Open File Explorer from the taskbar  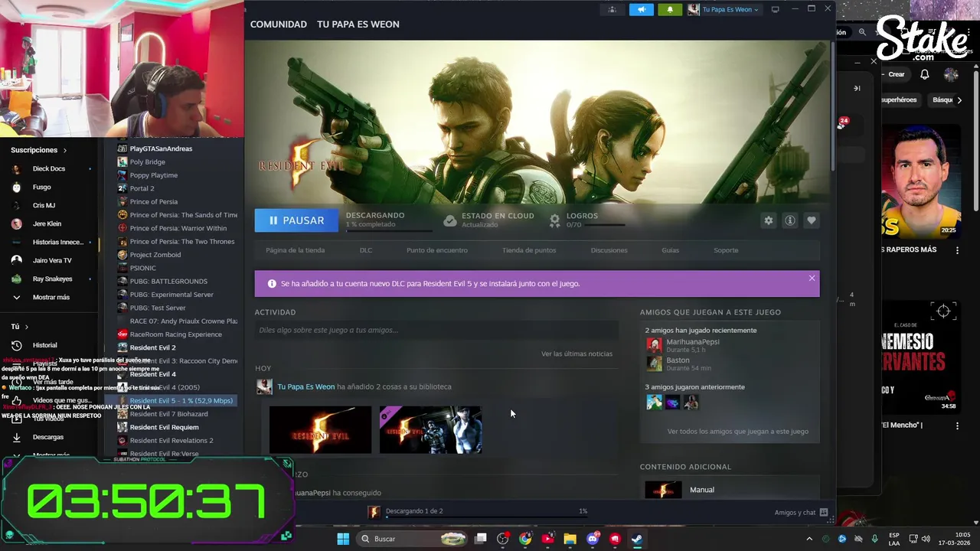tap(570, 539)
